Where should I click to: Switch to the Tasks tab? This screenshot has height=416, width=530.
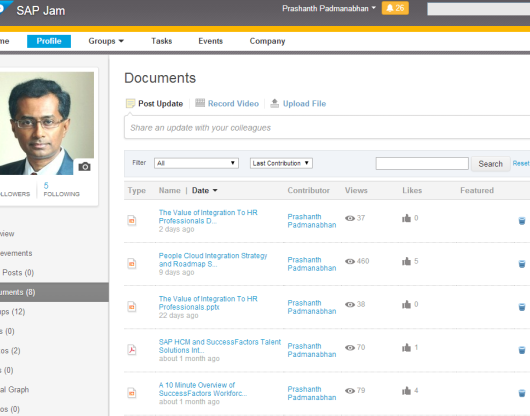[x=162, y=41]
